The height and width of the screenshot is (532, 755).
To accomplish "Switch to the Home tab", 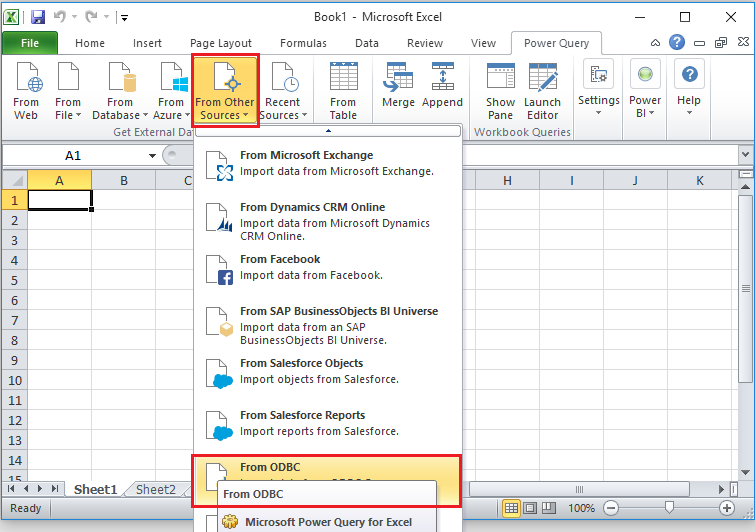I will (90, 43).
